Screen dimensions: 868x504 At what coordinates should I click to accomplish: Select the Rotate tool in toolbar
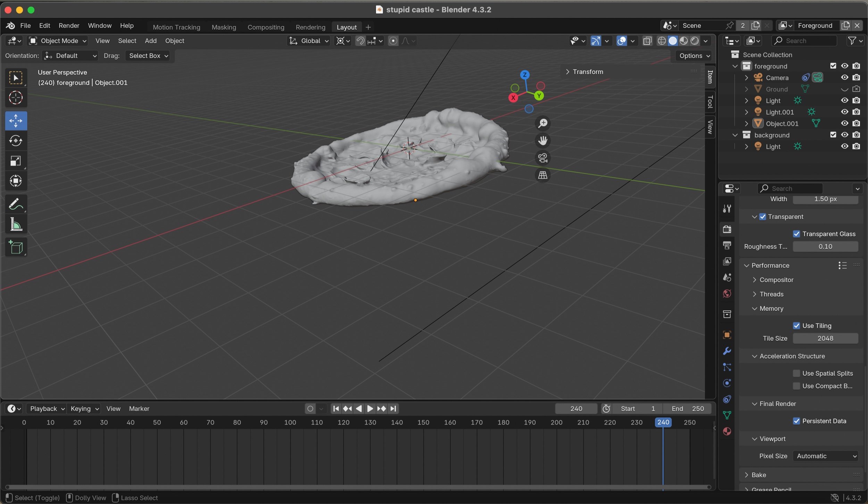(16, 141)
